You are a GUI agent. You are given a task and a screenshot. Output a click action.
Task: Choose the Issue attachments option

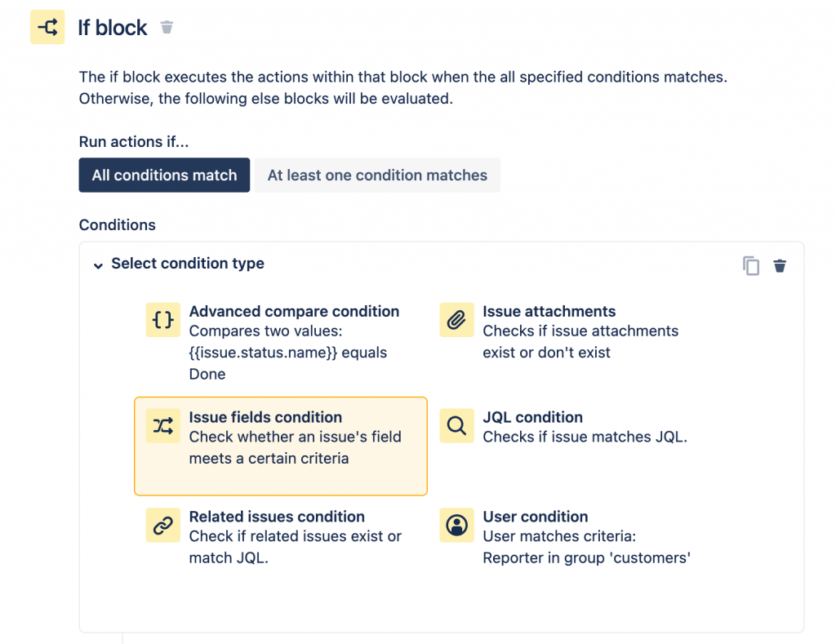point(549,312)
